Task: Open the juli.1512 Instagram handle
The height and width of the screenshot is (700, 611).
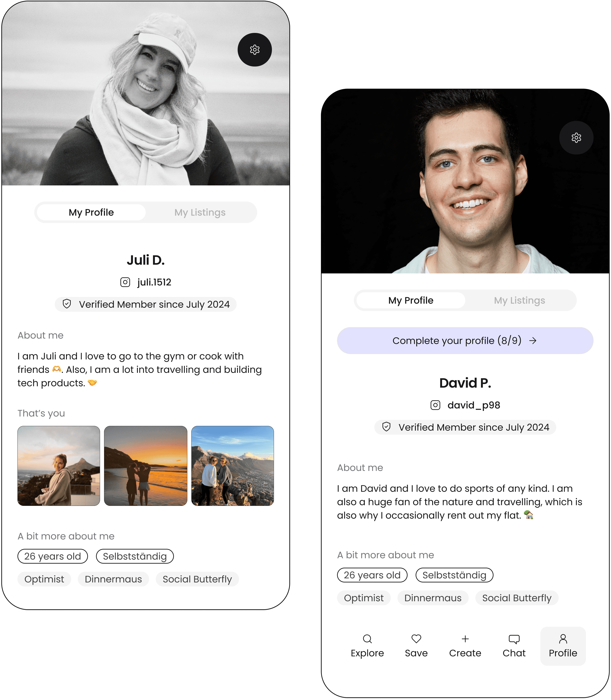Action: pyautogui.click(x=154, y=282)
